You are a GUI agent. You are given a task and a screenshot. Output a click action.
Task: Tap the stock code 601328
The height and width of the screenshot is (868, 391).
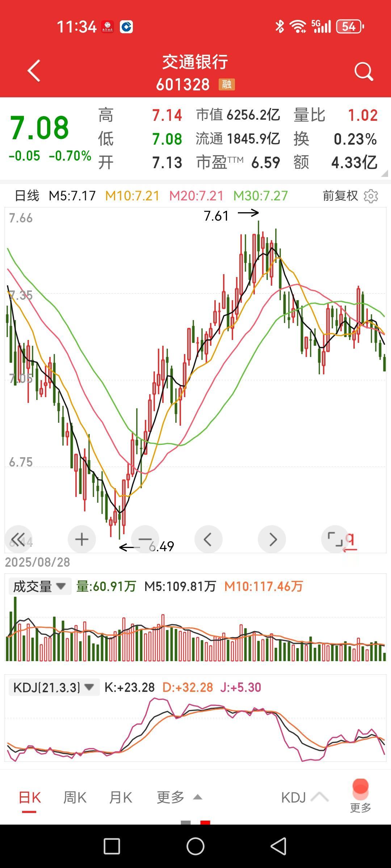[183, 85]
